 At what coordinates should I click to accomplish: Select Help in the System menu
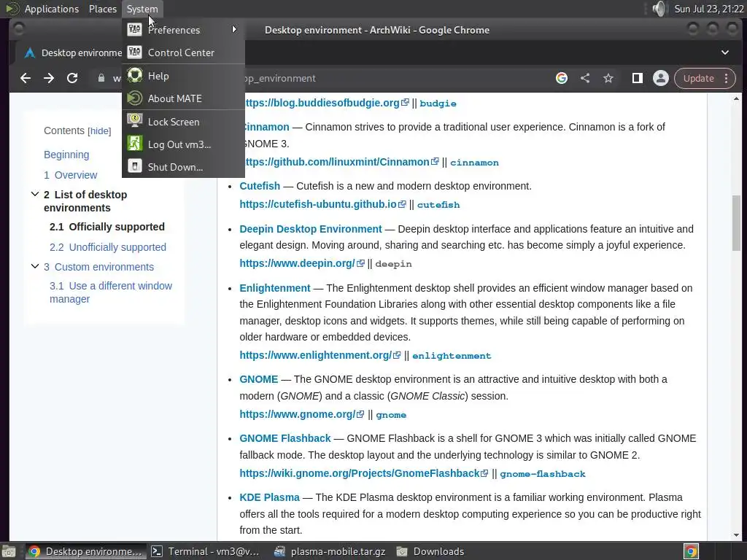coord(183,76)
